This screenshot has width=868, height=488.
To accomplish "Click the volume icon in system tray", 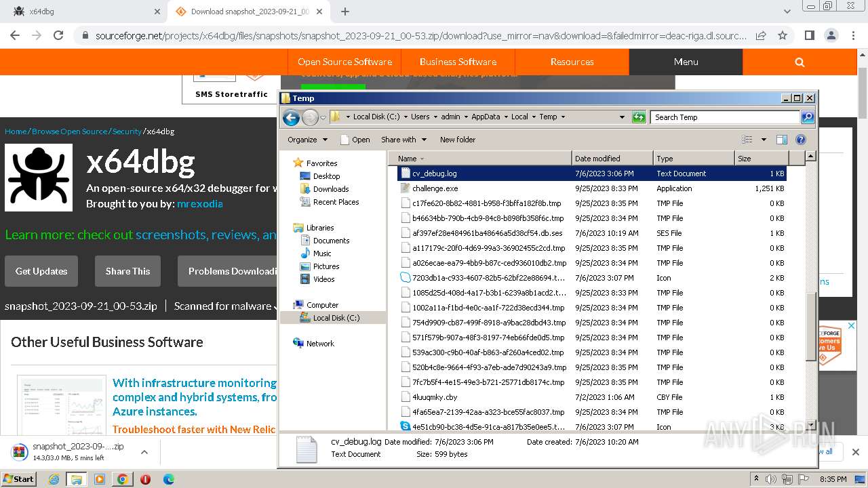I will 772,479.
